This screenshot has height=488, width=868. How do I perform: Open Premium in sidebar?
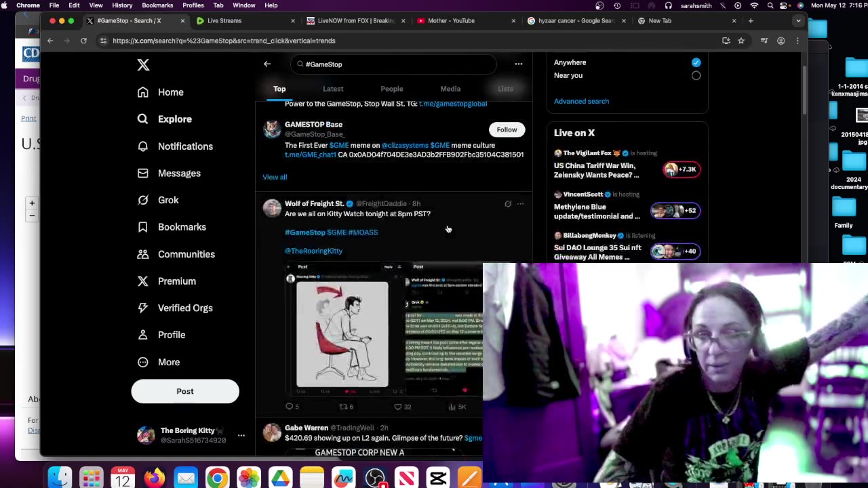tap(166, 281)
